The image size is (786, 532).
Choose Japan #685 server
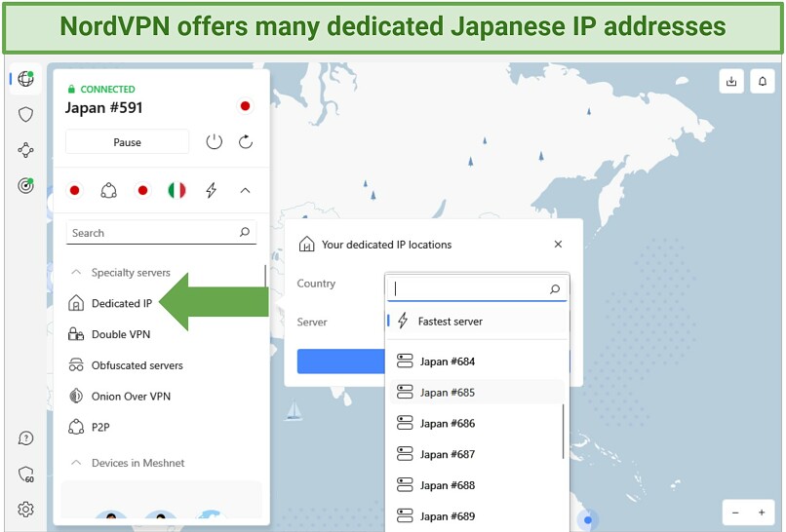coord(477,393)
